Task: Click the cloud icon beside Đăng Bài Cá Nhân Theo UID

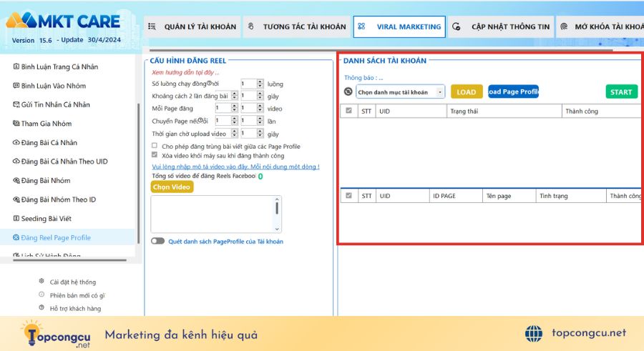Action: tap(16, 162)
